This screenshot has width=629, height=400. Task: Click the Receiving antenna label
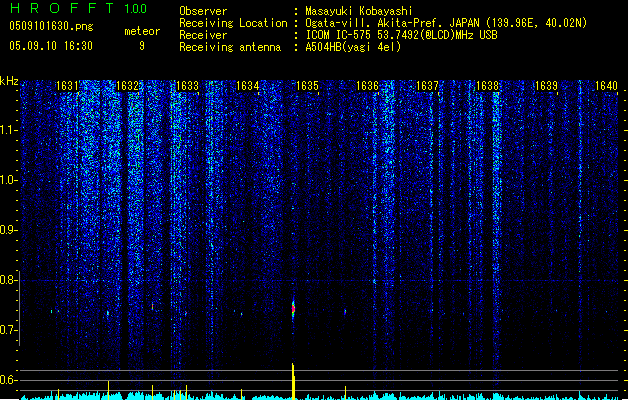point(230,47)
